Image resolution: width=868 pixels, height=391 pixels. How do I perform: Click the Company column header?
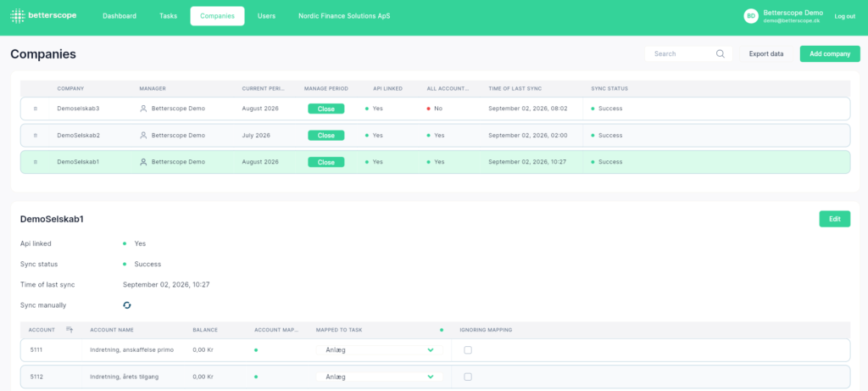coord(70,88)
